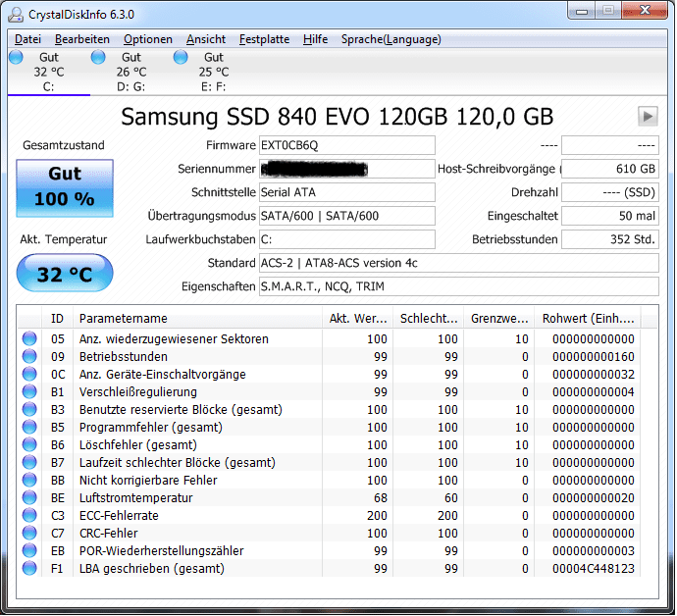The image size is (677, 616).
Task: Click the Laufwerkbuchstaben field C:
Action: (346, 239)
